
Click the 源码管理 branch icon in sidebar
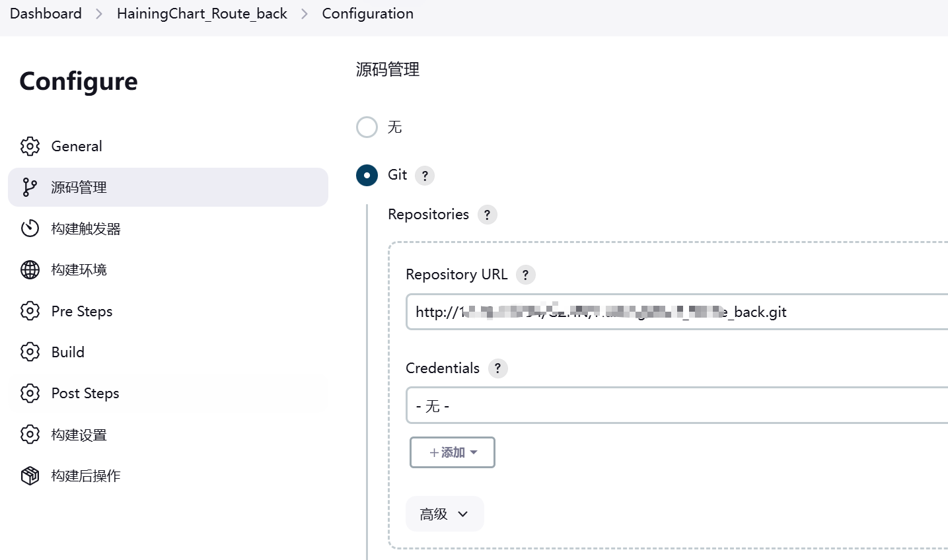pyautogui.click(x=30, y=187)
